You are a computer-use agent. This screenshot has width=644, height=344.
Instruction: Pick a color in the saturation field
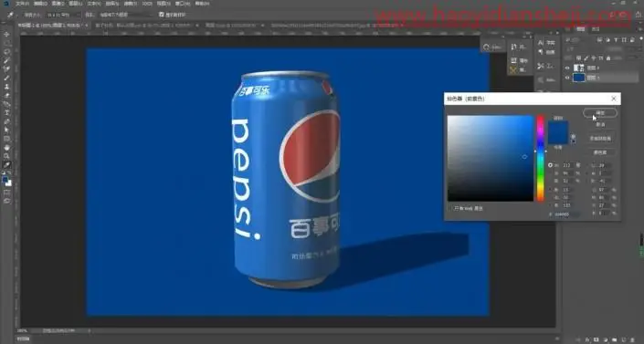490,159
